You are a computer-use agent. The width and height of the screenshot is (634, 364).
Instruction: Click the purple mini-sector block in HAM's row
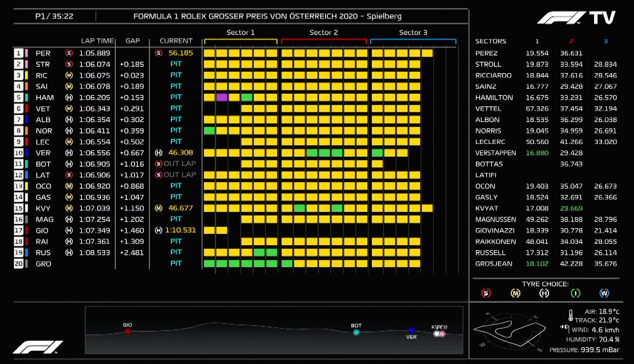(221, 97)
